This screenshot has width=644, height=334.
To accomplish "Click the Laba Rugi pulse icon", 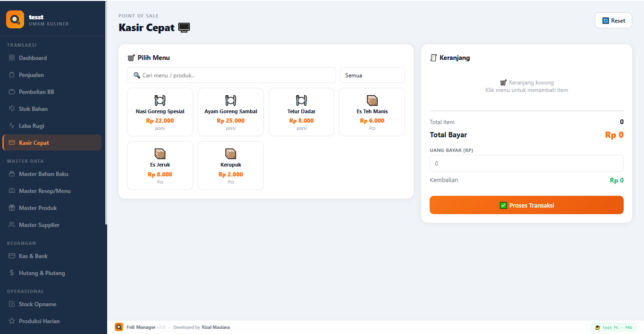I will pyautogui.click(x=12, y=125).
